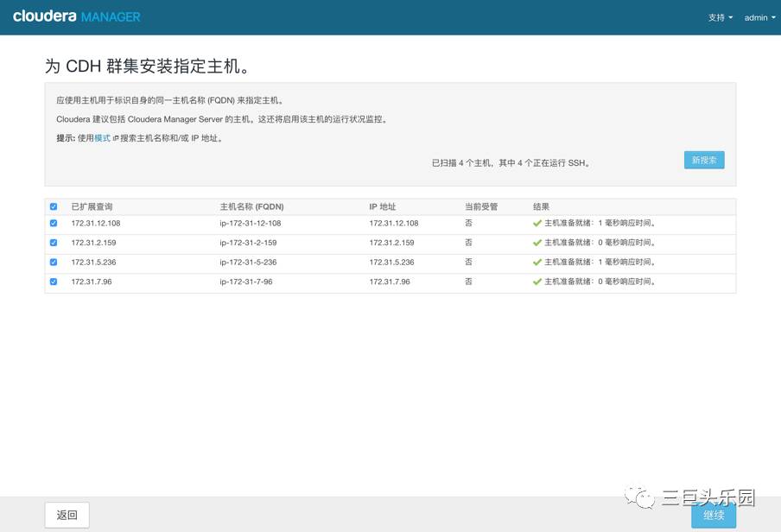The height and width of the screenshot is (532, 781).
Task: Select hostname ip-172-31-2-159
Action: click(248, 243)
